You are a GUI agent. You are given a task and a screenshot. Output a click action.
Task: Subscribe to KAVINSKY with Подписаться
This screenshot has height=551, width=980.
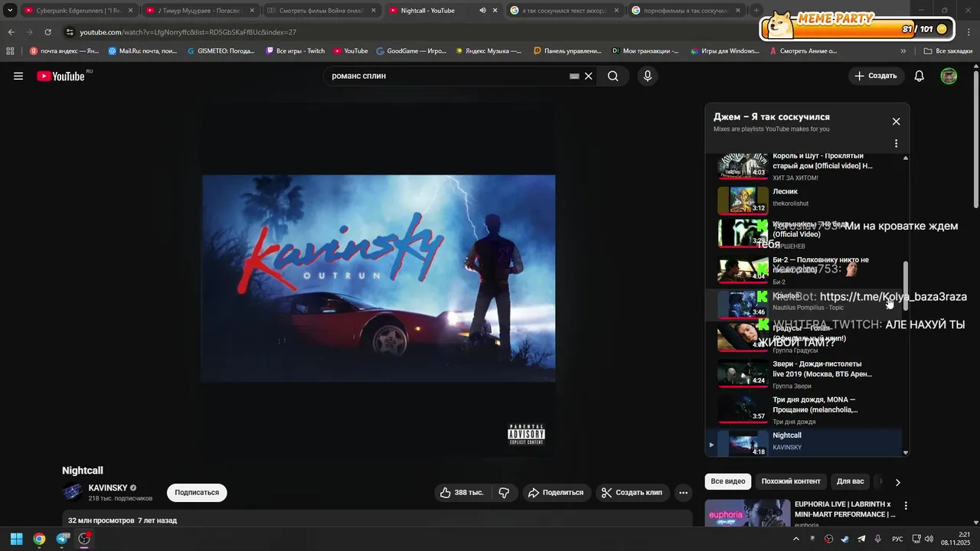197,493
